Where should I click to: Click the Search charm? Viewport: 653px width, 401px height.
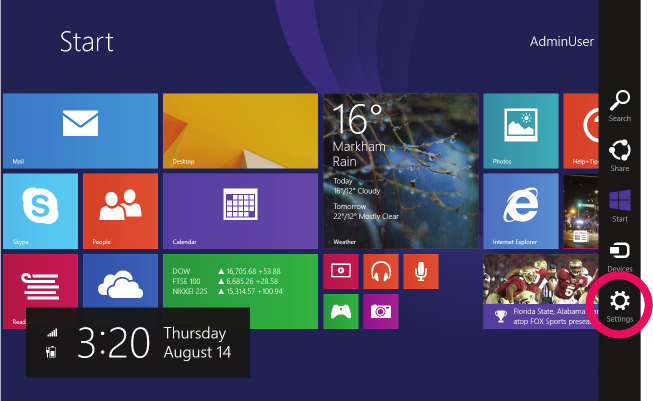point(620,106)
